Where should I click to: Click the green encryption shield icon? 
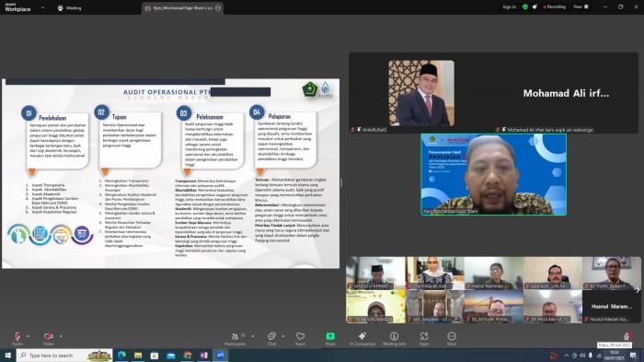click(x=525, y=7)
